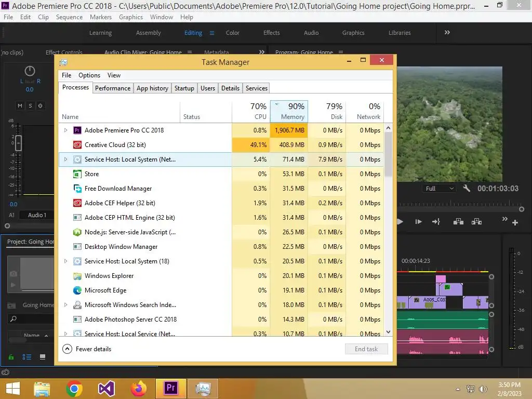532x399 pixels.
Task: Open the Details tab
Action: (x=230, y=88)
